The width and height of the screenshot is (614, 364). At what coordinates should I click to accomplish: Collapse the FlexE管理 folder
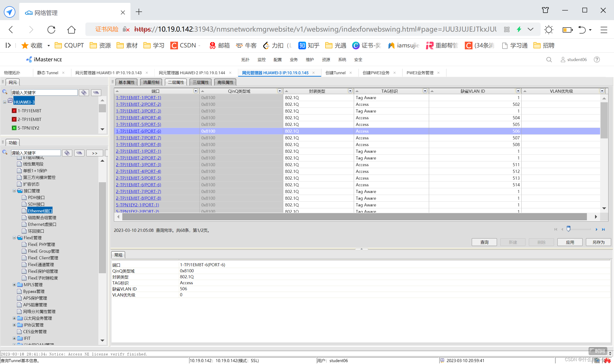14,238
